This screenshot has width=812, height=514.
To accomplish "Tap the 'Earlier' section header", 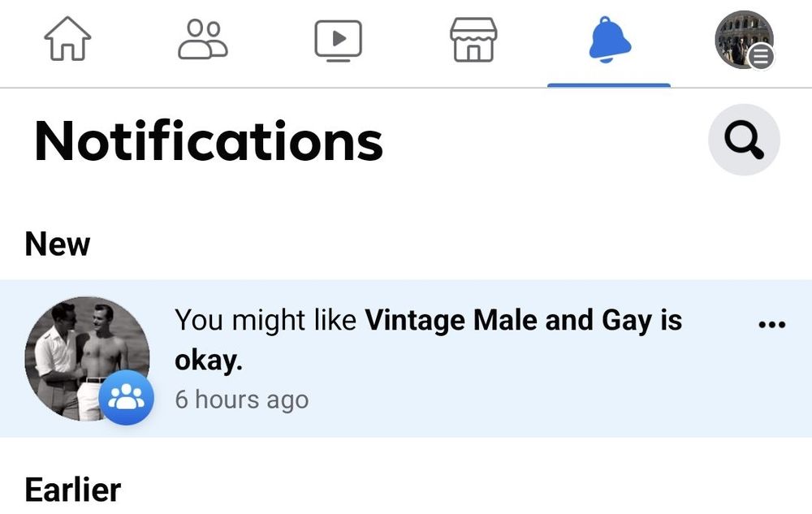I will (x=73, y=490).
